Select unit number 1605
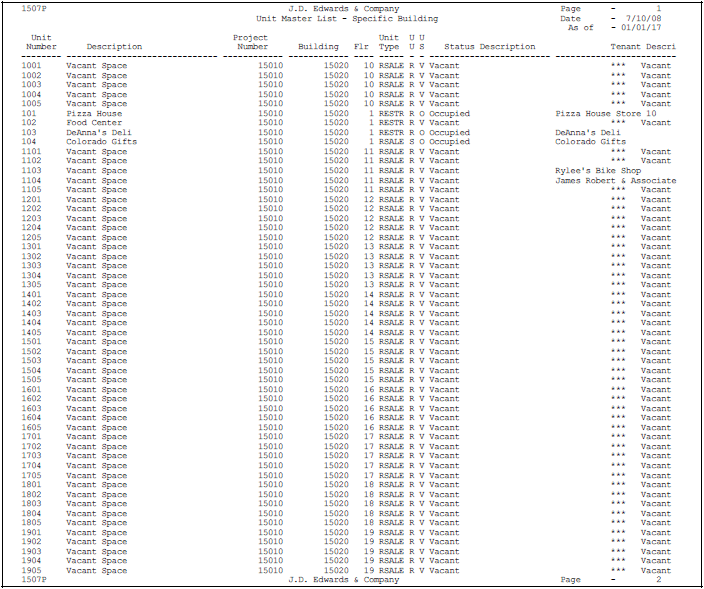 coord(31,427)
